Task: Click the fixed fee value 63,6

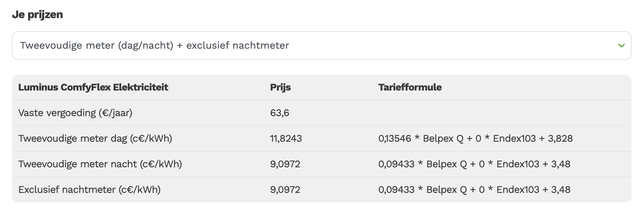Action: point(280,113)
